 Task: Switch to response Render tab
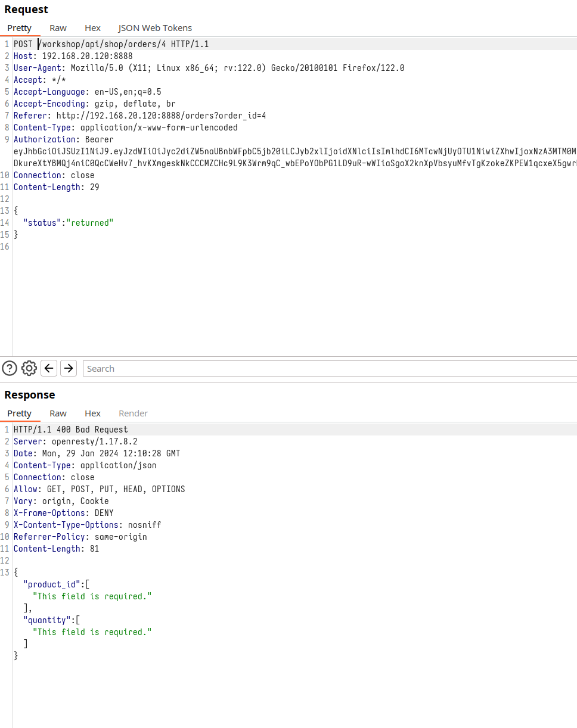coord(133,413)
